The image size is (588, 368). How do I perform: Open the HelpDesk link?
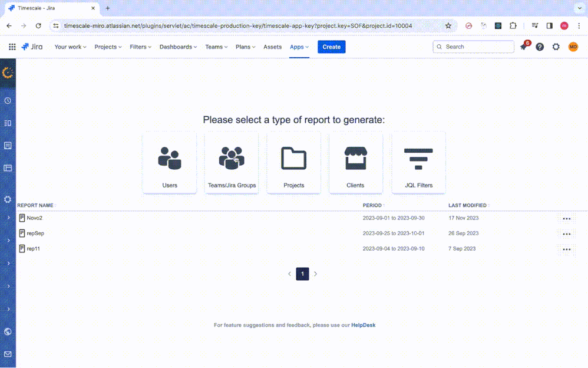coord(364,325)
